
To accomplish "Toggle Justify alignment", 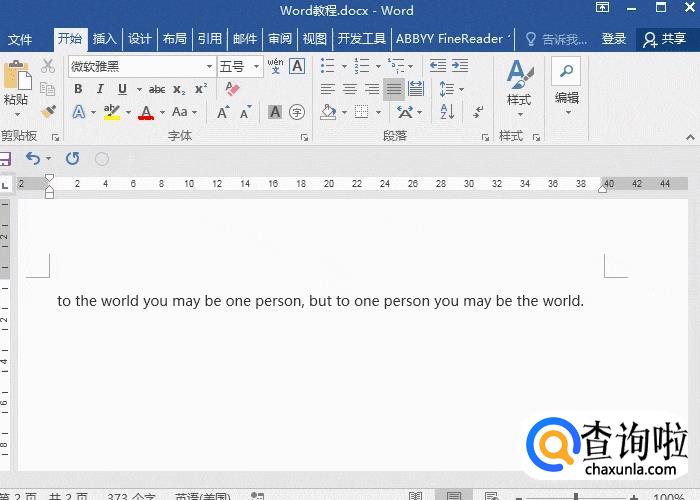I will (x=394, y=89).
